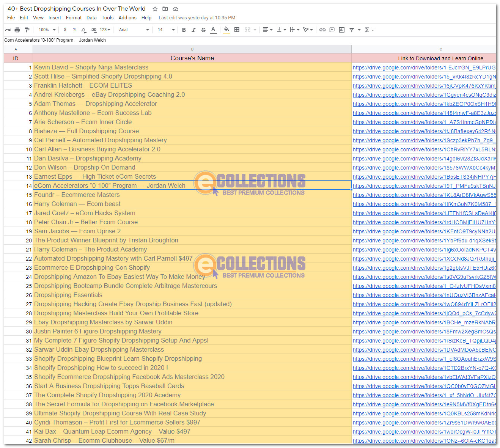The width and height of the screenshot is (500, 448).
Task: Star the document
Action: click(155, 9)
